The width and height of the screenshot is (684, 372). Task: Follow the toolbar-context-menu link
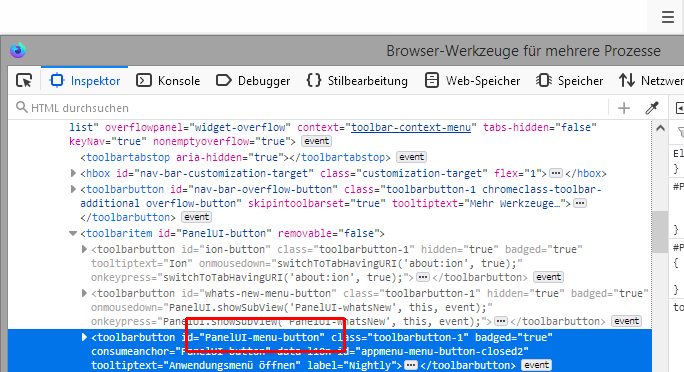pos(411,127)
